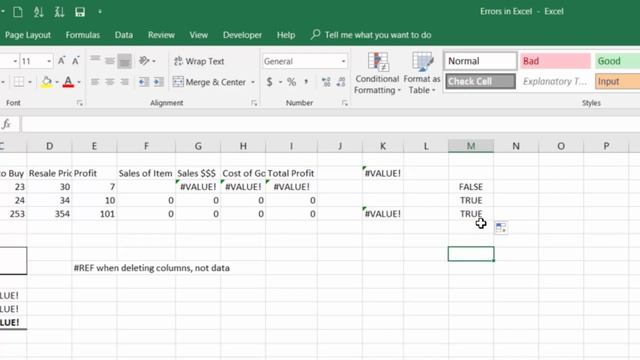Go to the Review tab
The height and width of the screenshot is (360, 640).
(x=161, y=35)
